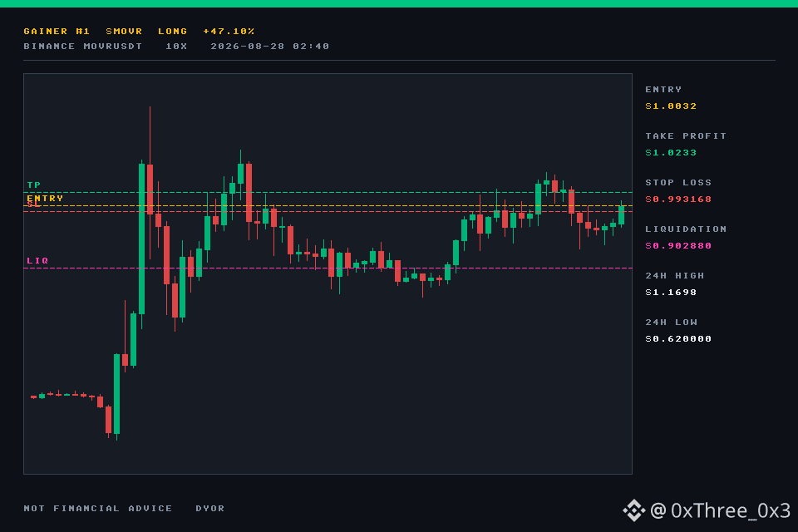Click the ENTRY heading in side panel
The width and height of the screenshot is (798, 532).
[x=663, y=90]
